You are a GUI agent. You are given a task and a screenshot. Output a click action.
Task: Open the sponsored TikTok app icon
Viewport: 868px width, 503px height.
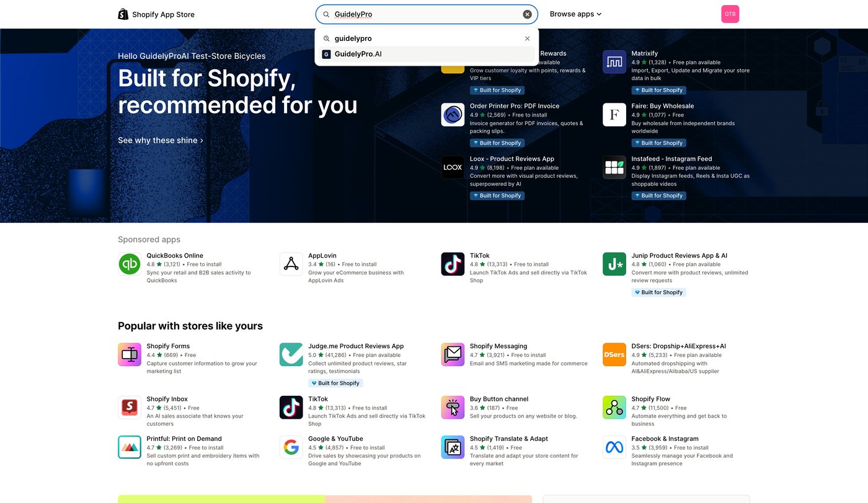coord(453,264)
